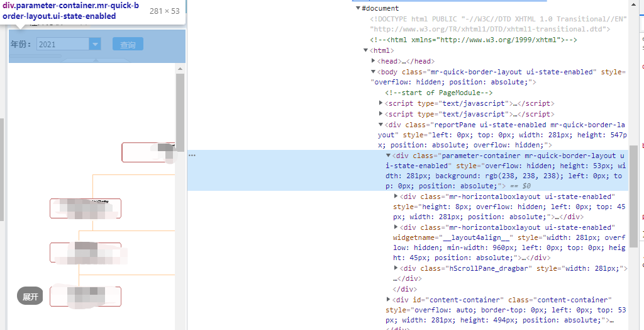Viewport: 644px width, 330px height.
Task: Collapse the html element node
Action: tap(365, 50)
